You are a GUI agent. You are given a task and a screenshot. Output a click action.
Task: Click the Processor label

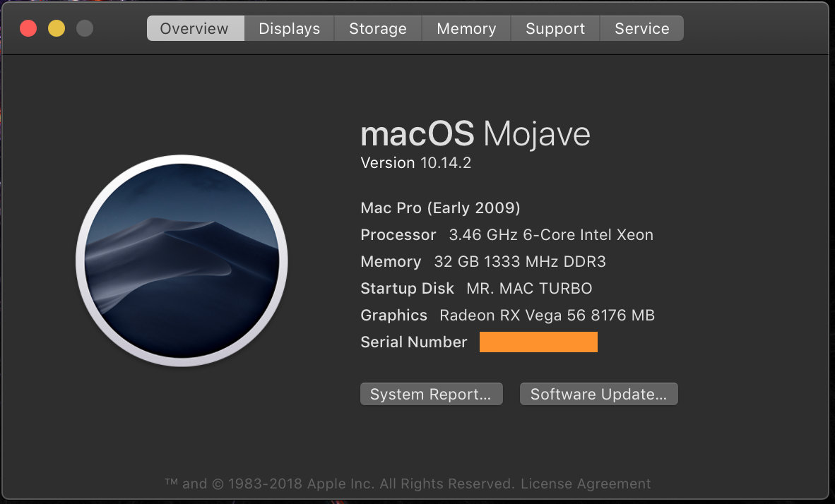click(398, 234)
